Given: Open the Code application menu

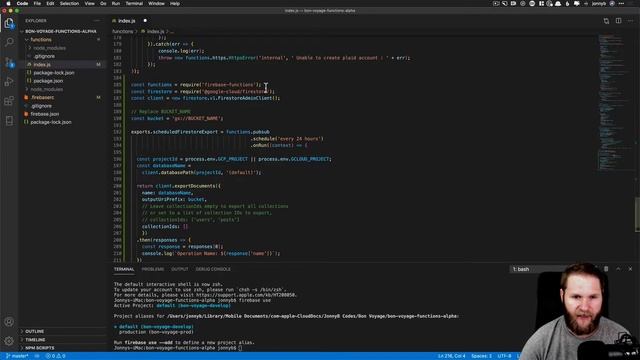Looking at the screenshot, I should (22, 3).
